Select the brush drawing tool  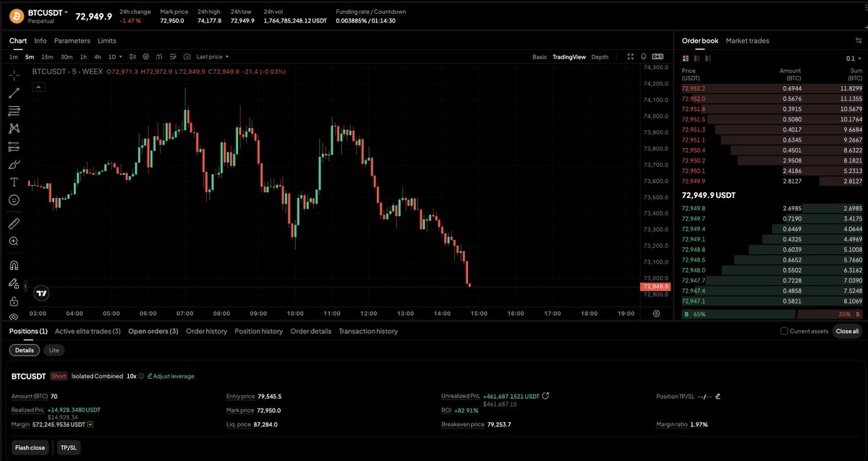pyautogui.click(x=14, y=164)
